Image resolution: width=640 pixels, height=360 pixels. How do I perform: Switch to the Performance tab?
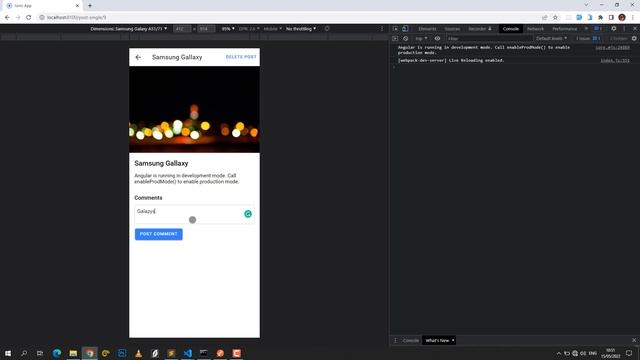(x=564, y=29)
